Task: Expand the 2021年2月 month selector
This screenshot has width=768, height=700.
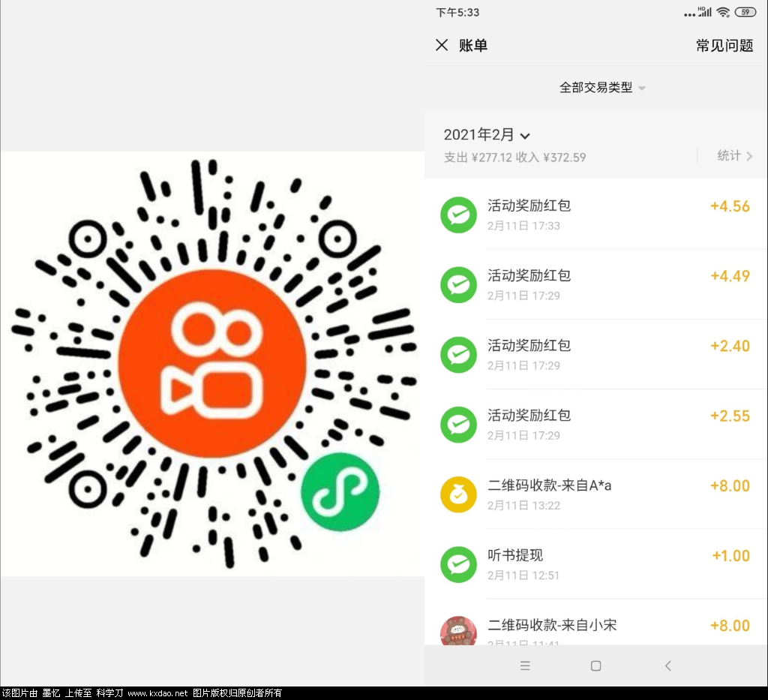Action: coord(486,135)
